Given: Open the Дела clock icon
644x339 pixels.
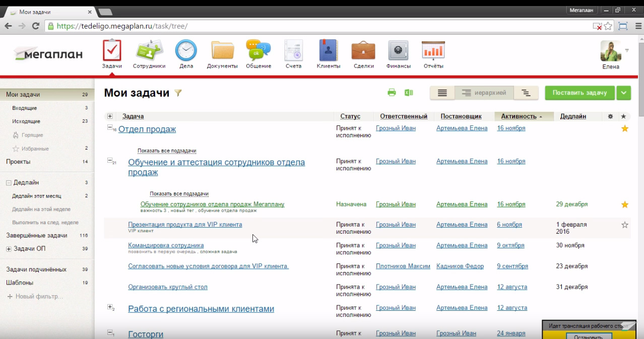Looking at the screenshot, I should pos(186,51).
